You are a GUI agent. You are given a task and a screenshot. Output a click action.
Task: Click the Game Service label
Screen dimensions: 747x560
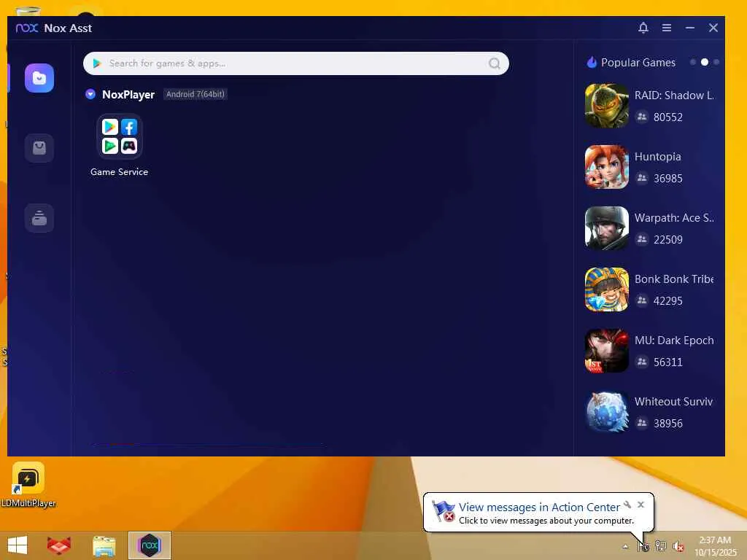pos(119,172)
